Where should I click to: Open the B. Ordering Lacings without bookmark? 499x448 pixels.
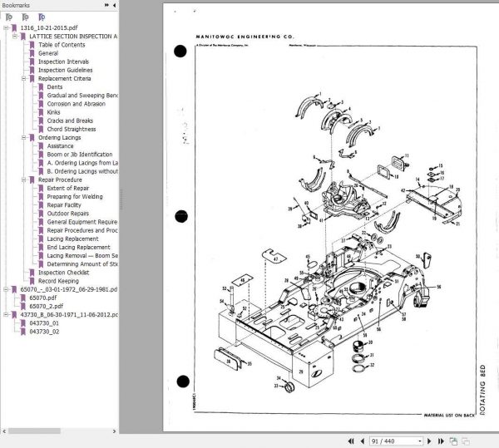coord(82,171)
